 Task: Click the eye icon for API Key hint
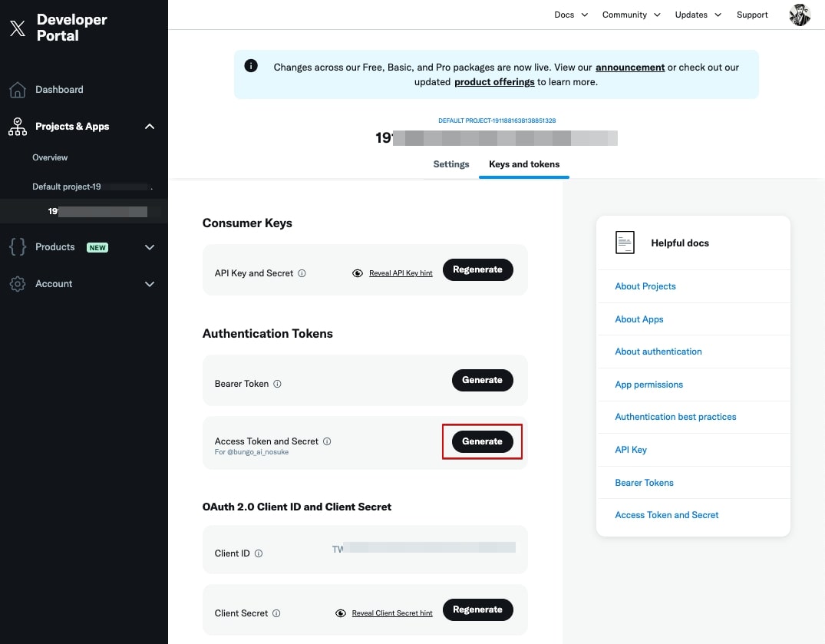tap(358, 273)
